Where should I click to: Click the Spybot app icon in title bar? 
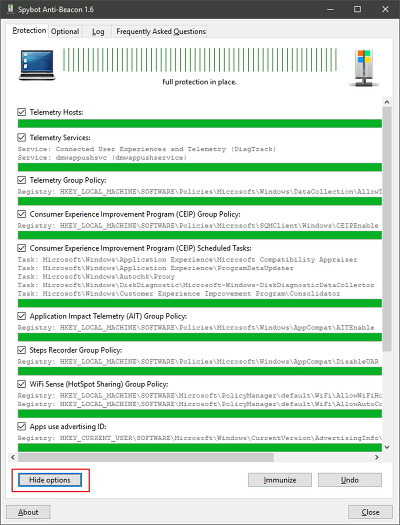(10, 9)
